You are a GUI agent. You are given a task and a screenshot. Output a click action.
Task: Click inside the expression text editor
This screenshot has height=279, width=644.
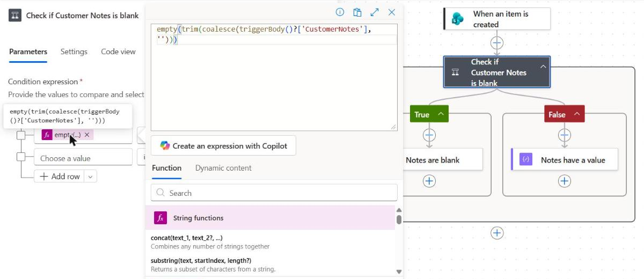(274, 77)
